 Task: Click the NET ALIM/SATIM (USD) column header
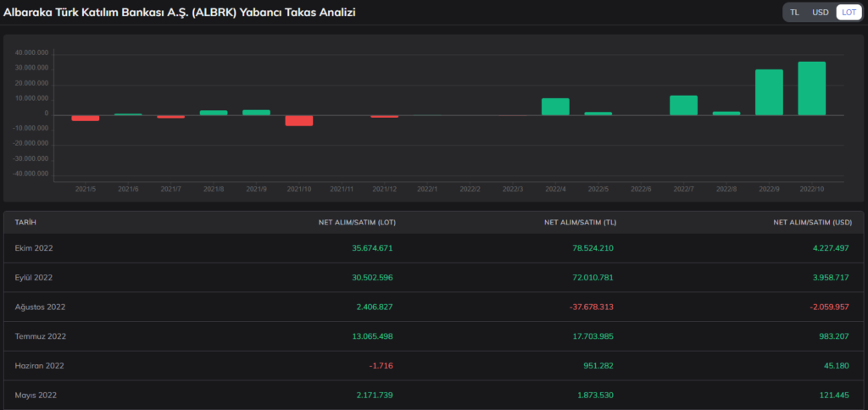click(813, 223)
